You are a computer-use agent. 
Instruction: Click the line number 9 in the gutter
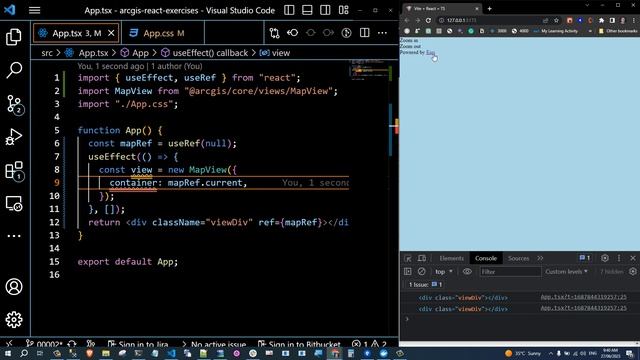pyautogui.click(x=57, y=183)
